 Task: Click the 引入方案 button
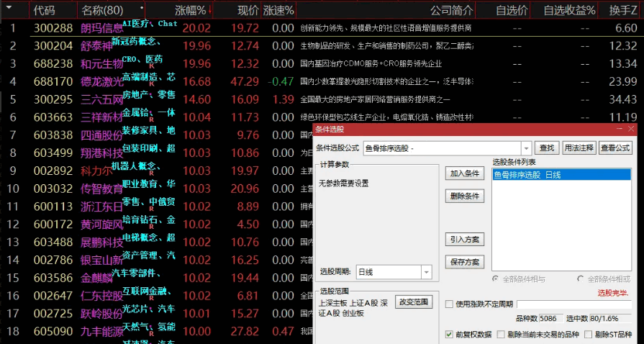(x=465, y=239)
